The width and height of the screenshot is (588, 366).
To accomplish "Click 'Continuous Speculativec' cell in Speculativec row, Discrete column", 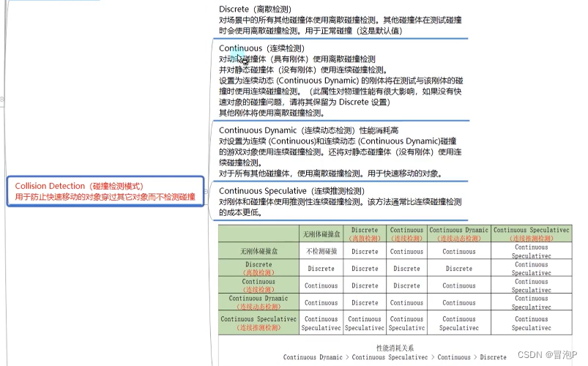I will (365, 324).
